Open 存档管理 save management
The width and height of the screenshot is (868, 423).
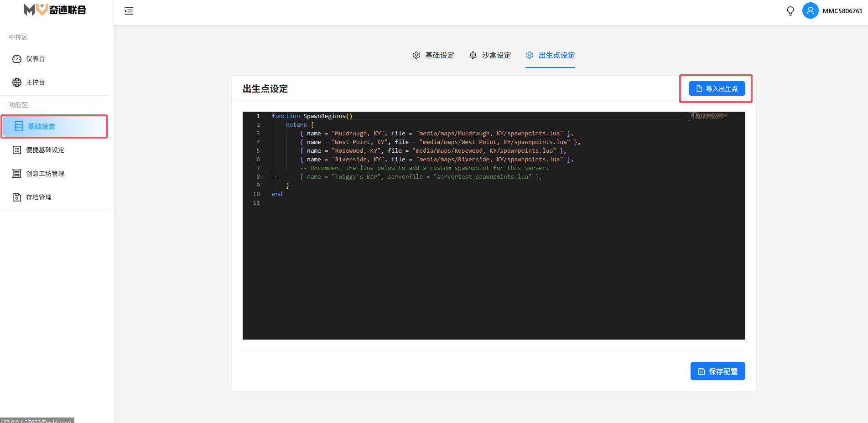(x=39, y=197)
